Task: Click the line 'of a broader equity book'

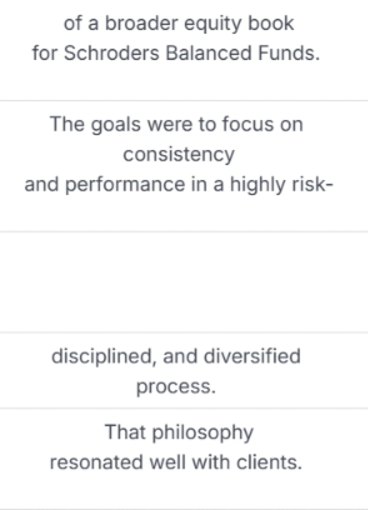Action: (179, 24)
